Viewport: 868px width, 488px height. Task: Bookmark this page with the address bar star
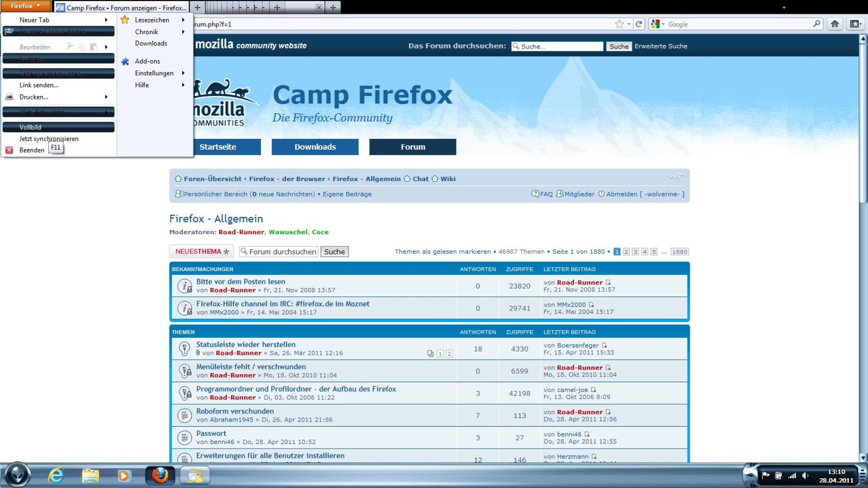point(620,24)
